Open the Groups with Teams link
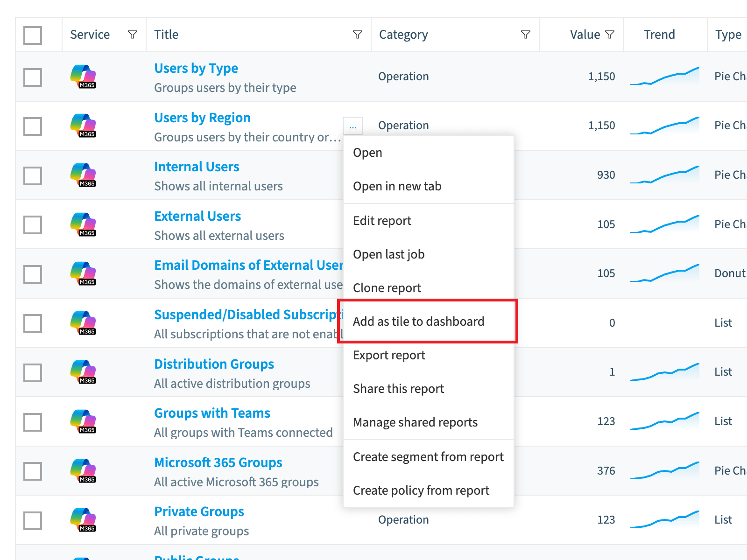This screenshot has height=560, width=747. pos(212,413)
